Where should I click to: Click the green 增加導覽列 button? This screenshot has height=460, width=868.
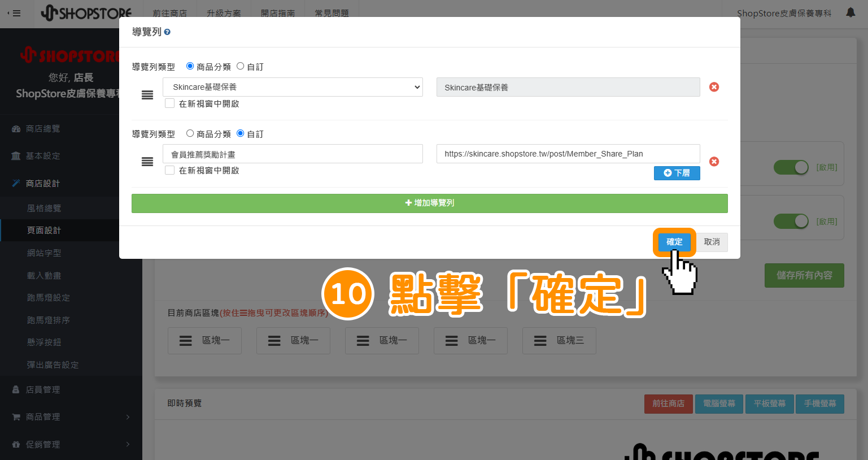coord(430,203)
